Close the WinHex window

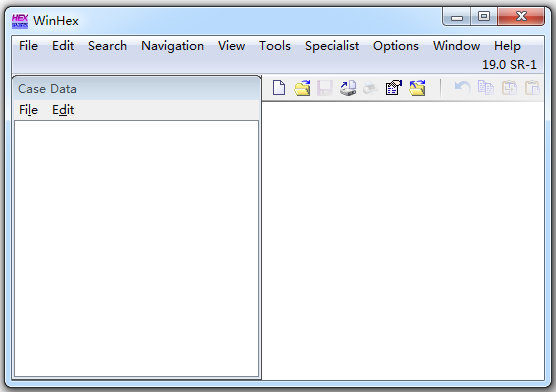tap(521, 16)
